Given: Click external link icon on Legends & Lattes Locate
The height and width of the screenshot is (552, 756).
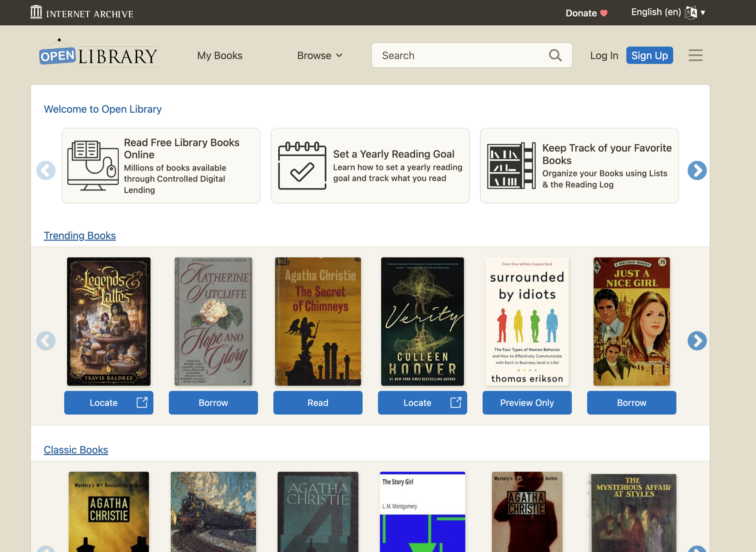Looking at the screenshot, I should click(142, 402).
